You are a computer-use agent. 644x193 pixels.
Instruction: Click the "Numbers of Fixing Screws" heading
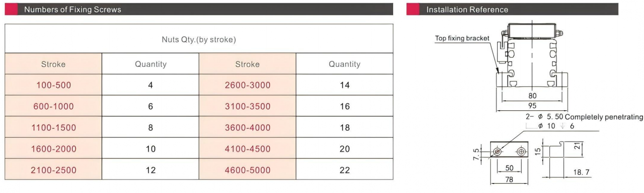coord(72,10)
